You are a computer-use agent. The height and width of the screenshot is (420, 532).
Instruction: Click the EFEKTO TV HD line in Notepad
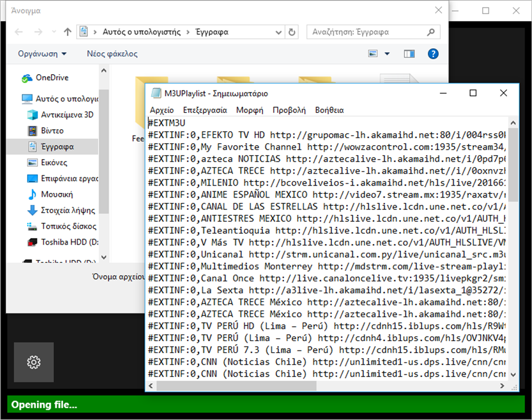327,135
